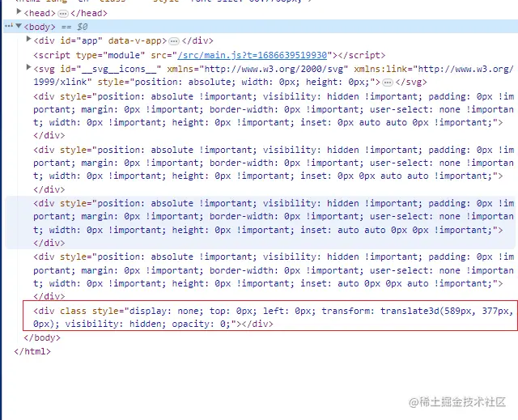518x420 pixels.
Task: Click the id="app" attribute value
Action: tap(90, 41)
